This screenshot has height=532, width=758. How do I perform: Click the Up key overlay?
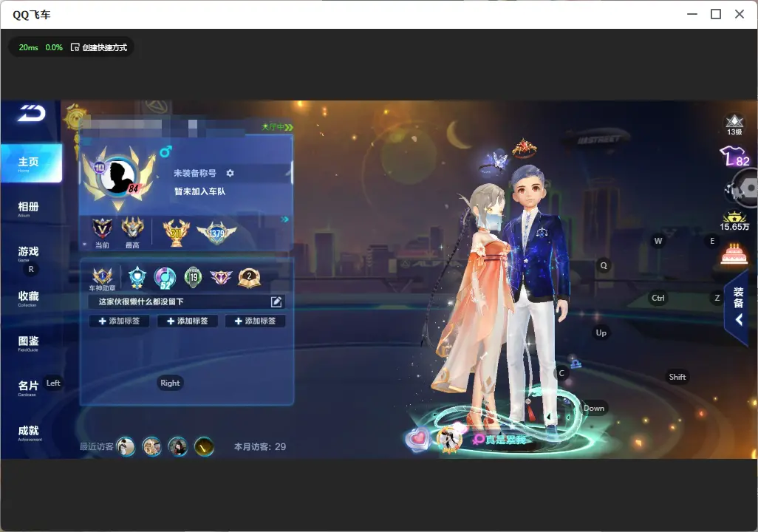pyautogui.click(x=601, y=332)
